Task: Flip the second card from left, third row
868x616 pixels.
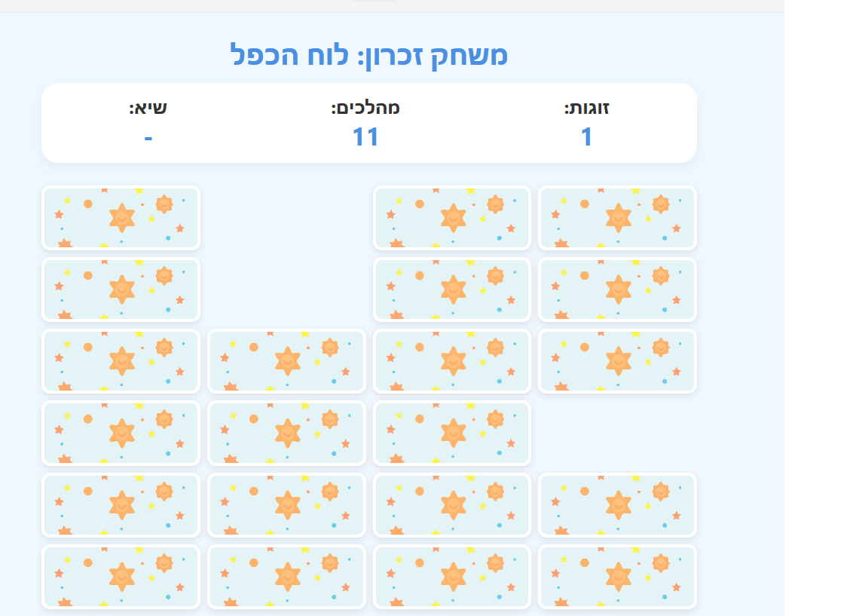Action: tap(286, 361)
